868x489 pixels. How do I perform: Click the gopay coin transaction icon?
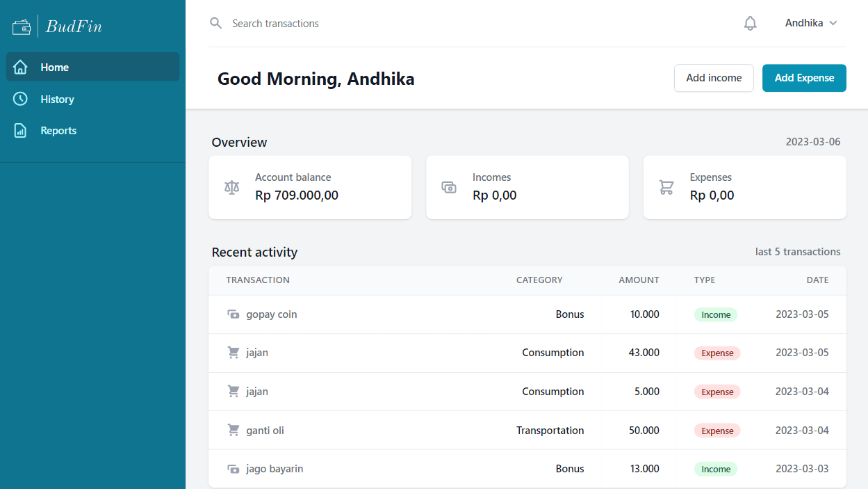click(x=234, y=314)
